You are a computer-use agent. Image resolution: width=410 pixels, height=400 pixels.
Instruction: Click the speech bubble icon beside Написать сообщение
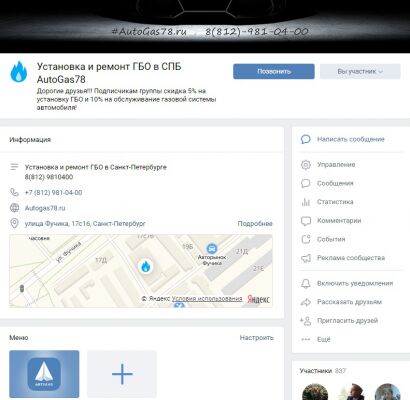305,139
